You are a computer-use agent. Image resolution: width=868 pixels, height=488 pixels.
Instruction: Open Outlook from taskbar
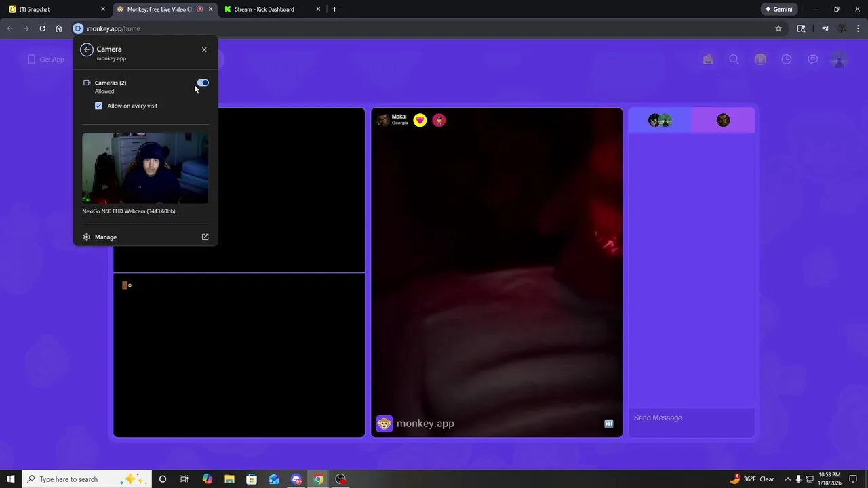tap(274, 479)
